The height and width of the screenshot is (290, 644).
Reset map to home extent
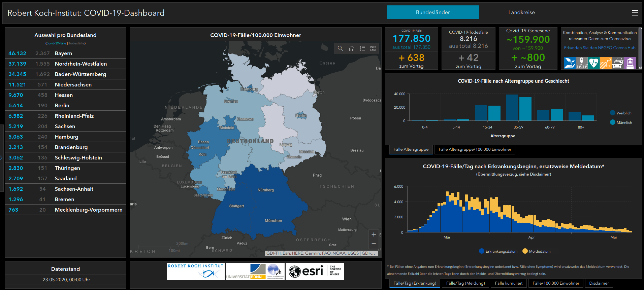pyautogui.click(x=351, y=48)
